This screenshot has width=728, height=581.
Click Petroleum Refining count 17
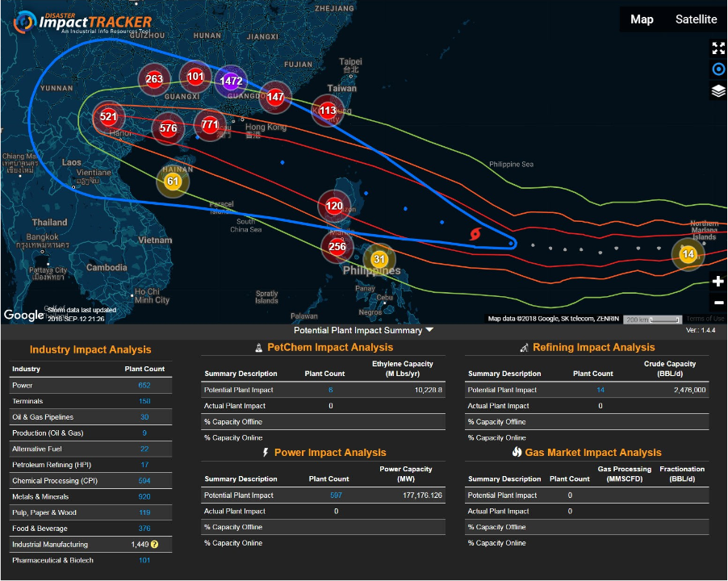point(144,465)
